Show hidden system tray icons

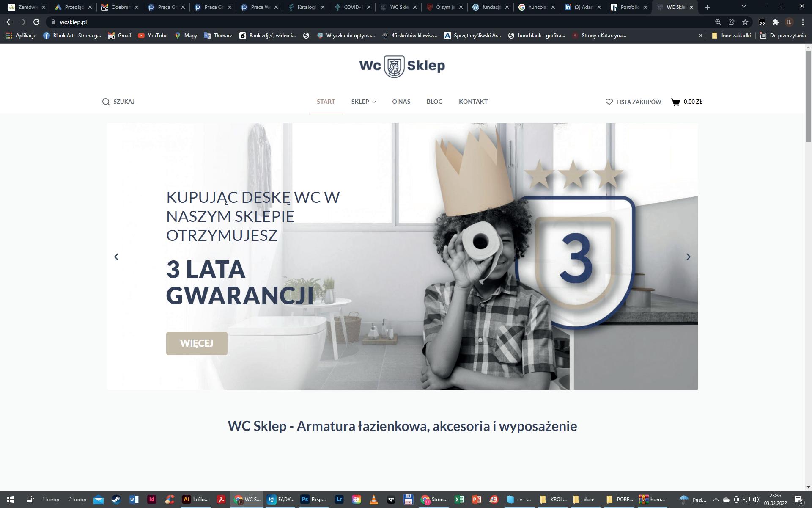716,500
